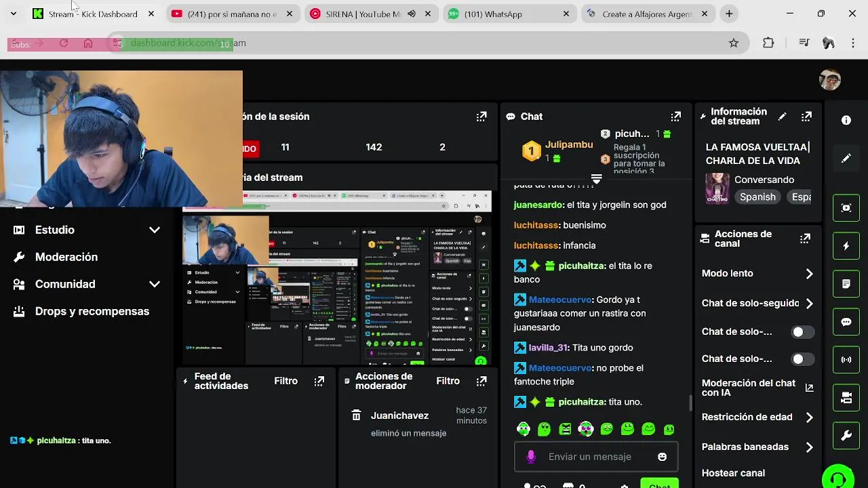The width and height of the screenshot is (868, 488).
Task: Switch to Create a Alfajores Argent tab
Action: tap(649, 14)
